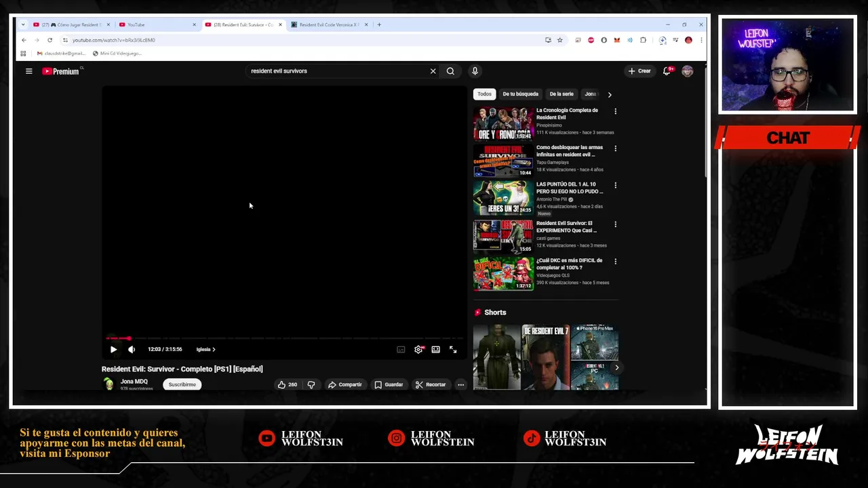Bookmark this page with the star
The height and width of the screenshot is (488, 868).
[559, 40]
